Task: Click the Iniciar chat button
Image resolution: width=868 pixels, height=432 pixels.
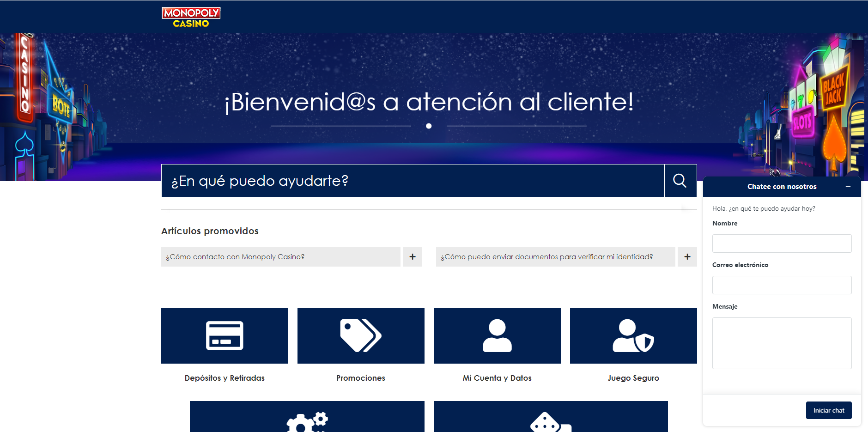Action: [x=829, y=410]
